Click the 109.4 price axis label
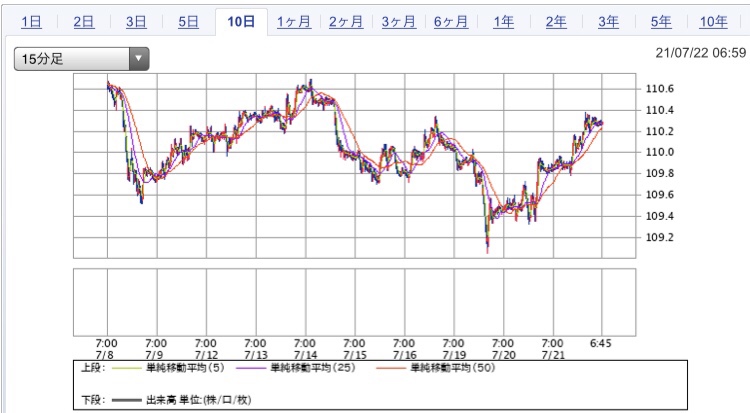Viewport: 750px width, 413px height. pyautogui.click(x=660, y=216)
